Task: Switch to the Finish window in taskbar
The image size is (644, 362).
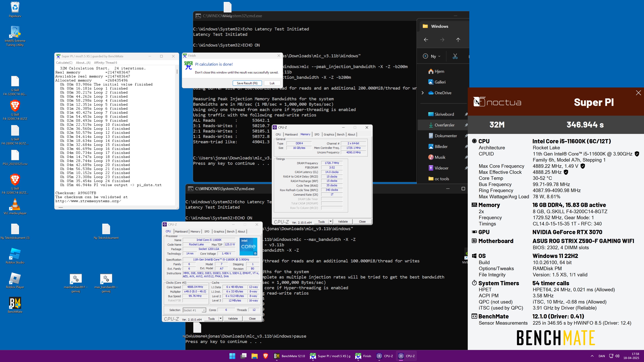Action: [x=363, y=356]
